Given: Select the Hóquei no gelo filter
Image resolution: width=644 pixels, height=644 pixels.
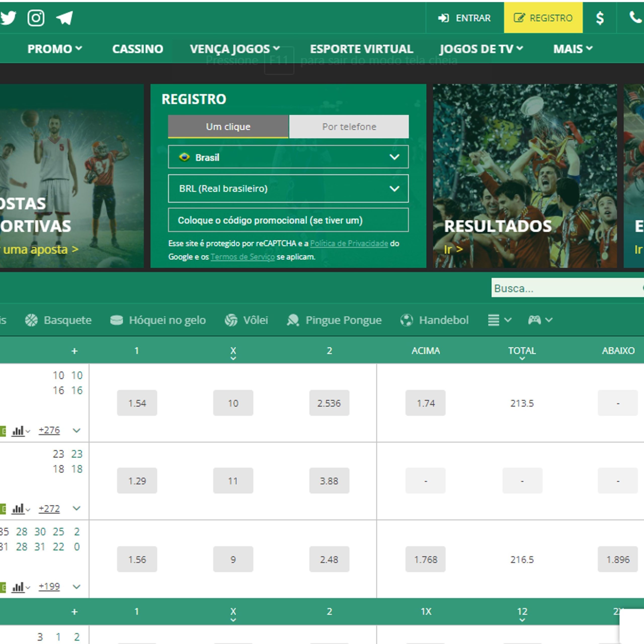Looking at the screenshot, I should (x=158, y=320).
